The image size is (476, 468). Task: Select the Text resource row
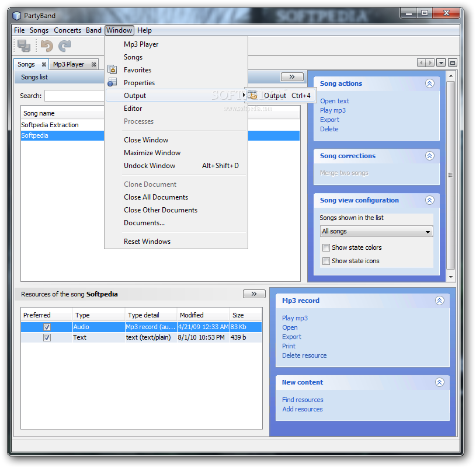tap(141, 337)
